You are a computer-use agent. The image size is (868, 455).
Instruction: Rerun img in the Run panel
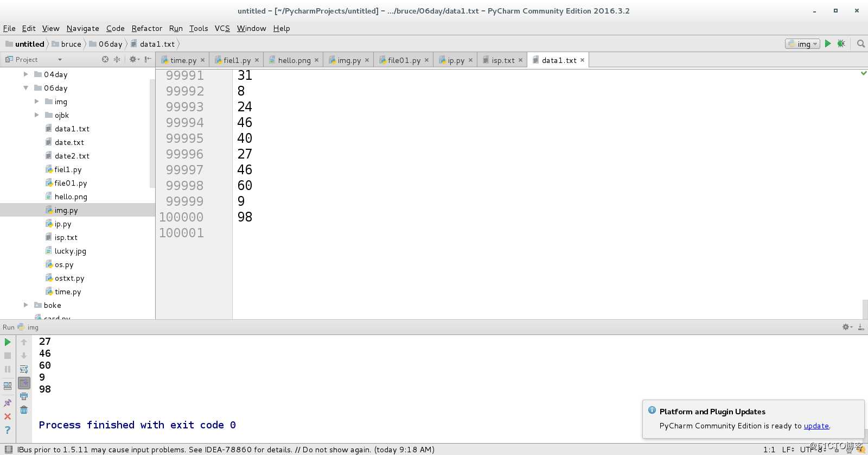click(8, 342)
